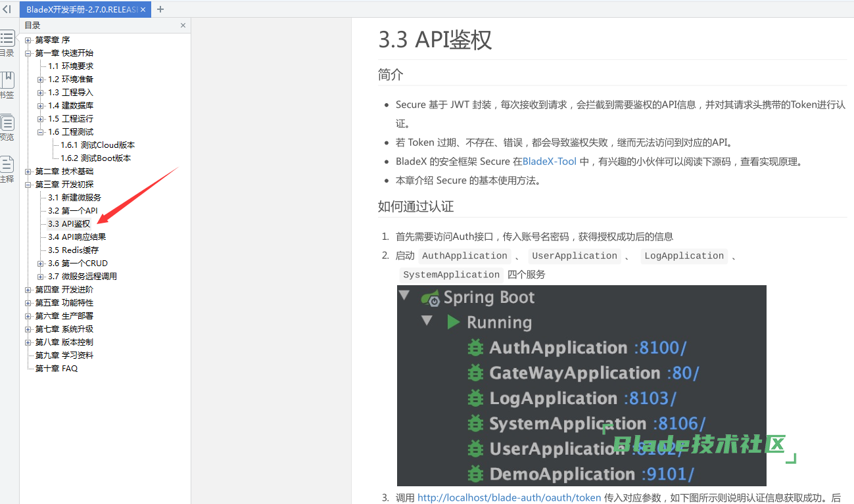Select 1.6.2 测试Boot版本 entry
854x504 pixels.
[x=95, y=158]
